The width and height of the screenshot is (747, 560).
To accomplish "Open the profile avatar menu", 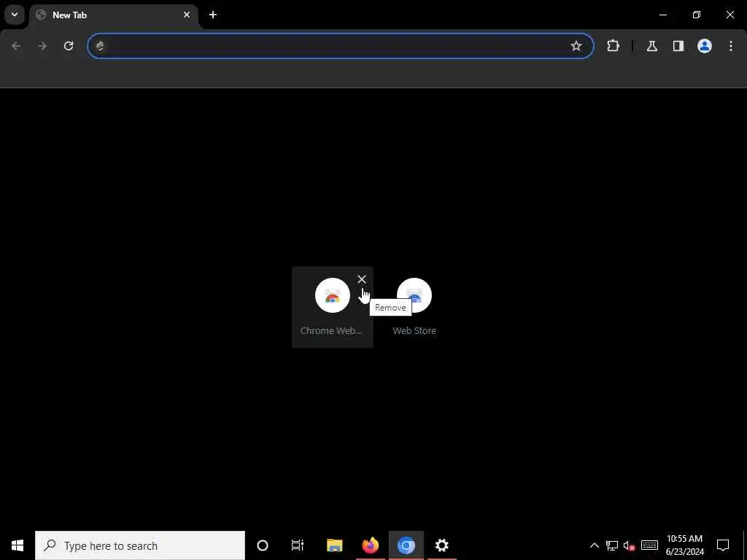I will 704,46.
